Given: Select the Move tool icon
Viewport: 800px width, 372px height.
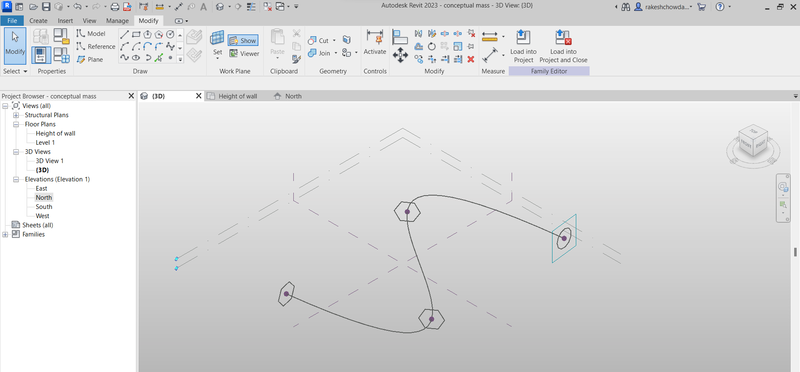Looking at the screenshot, I should pyautogui.click(x=400, y=55).
